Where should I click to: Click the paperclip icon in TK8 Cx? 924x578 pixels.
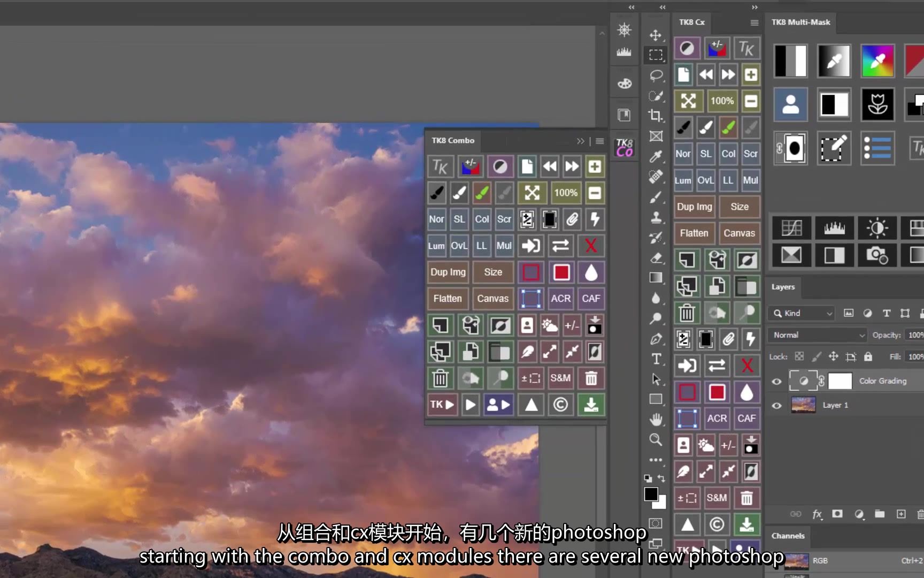728,339
